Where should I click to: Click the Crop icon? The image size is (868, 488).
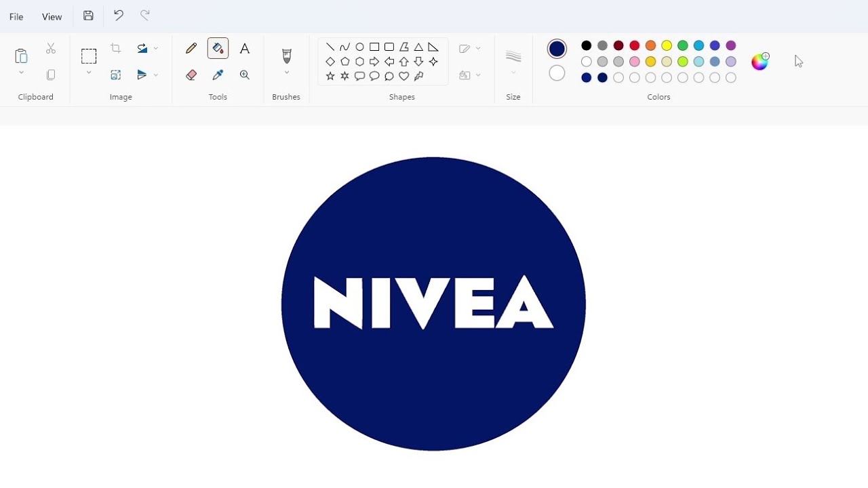click(116, 48)
